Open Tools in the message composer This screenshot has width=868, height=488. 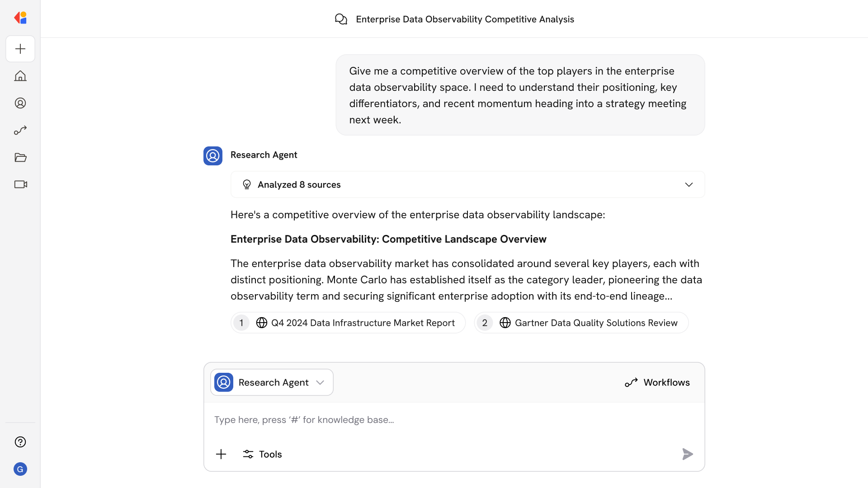(x=262, y=454)
